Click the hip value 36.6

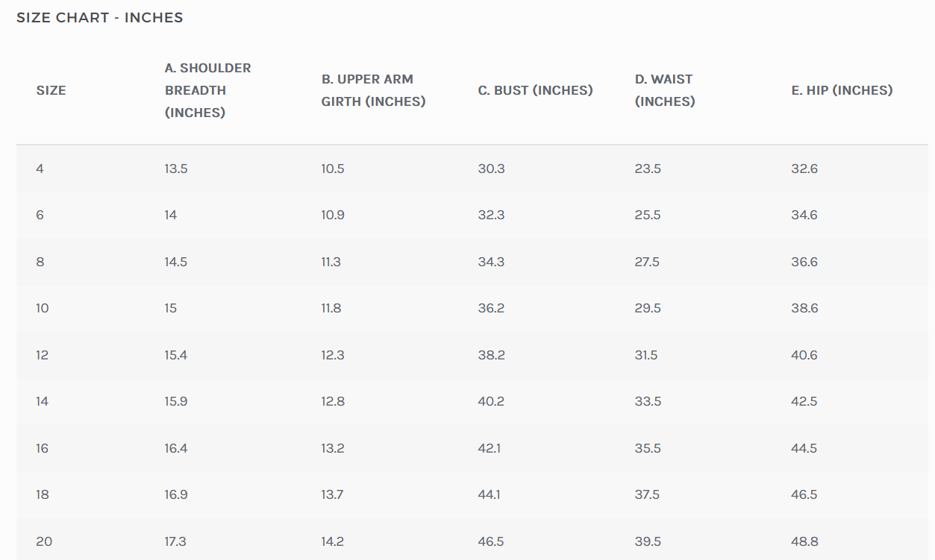[804, 262]
